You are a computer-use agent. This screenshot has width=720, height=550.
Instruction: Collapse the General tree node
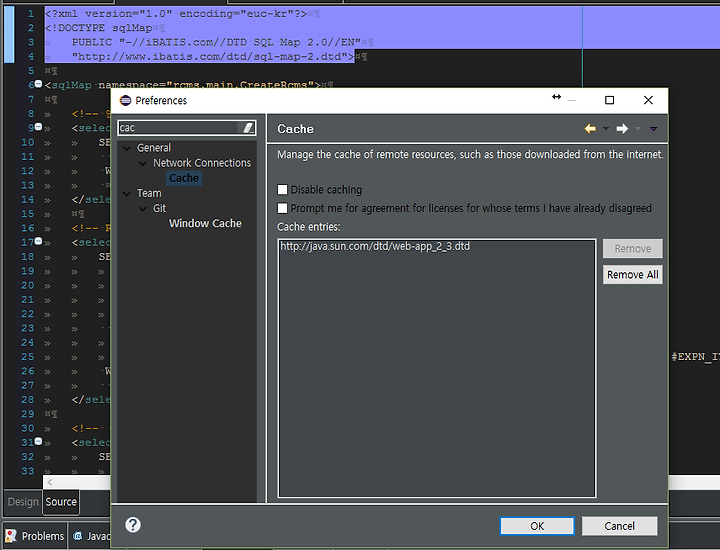click(127, 148)
